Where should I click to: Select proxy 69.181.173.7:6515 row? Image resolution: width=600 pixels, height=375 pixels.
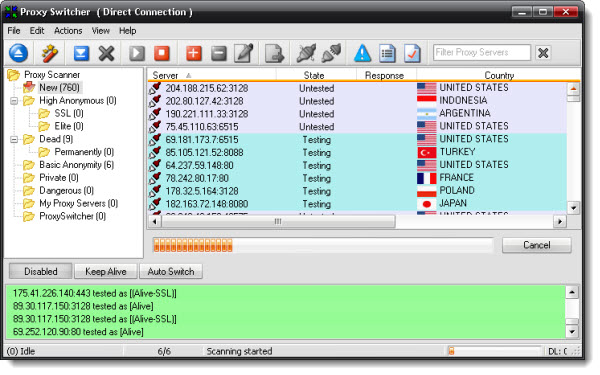[x=357, y=140]
